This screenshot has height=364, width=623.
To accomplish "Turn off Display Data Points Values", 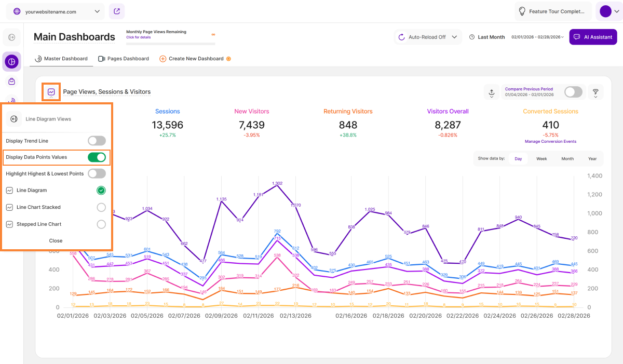I will (x=97, y=157).
